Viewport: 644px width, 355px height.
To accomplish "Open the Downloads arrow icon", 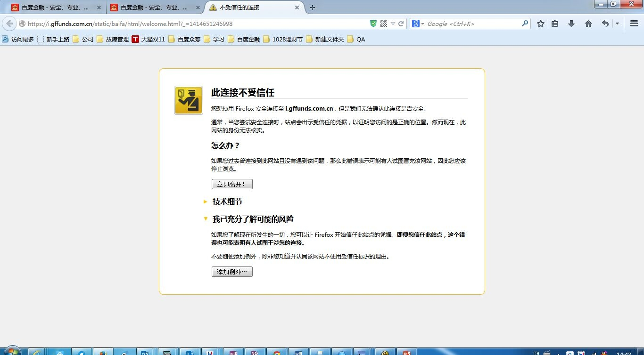I will click(571, 24).
